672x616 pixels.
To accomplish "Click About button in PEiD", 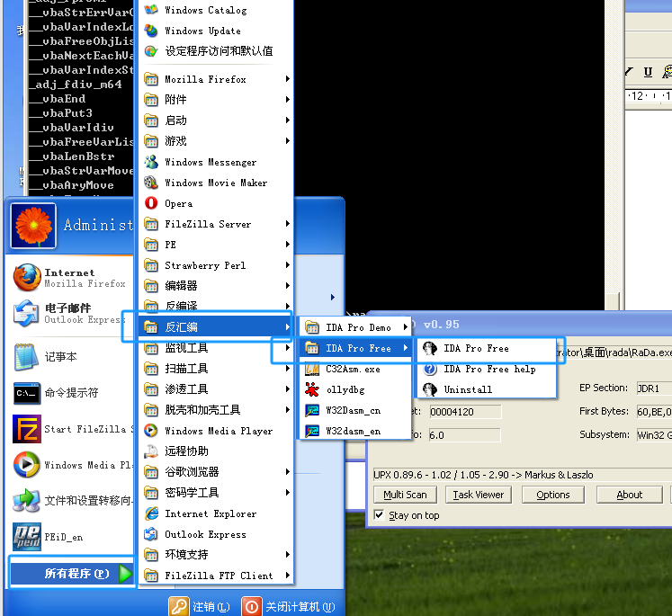I will (629, 495).
